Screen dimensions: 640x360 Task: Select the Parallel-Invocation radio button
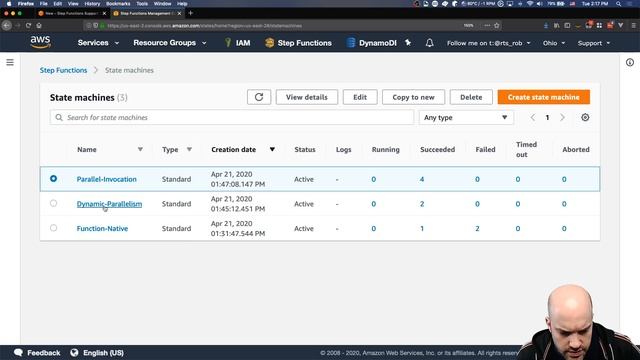(53, 179)
